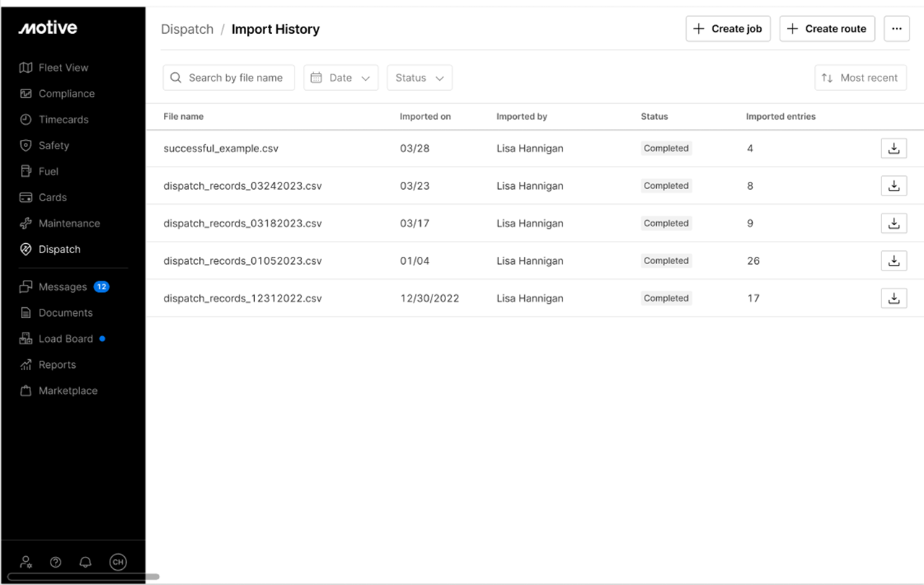Open the Safety section in sidebar
The width and height of the screenshot is (924, 585).
pos(53,146)
